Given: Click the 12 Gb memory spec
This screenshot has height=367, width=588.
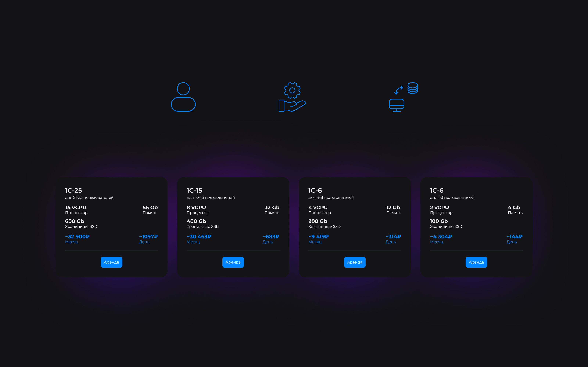Looking at the screenshot, I should point(393,208).
